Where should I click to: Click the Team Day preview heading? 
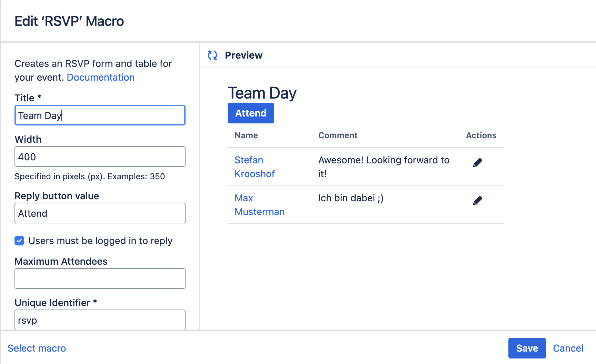pos(262,93)
